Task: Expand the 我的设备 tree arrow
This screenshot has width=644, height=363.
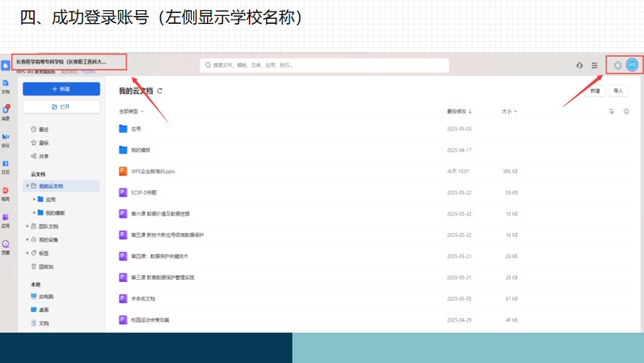Action: click(27, 239)
